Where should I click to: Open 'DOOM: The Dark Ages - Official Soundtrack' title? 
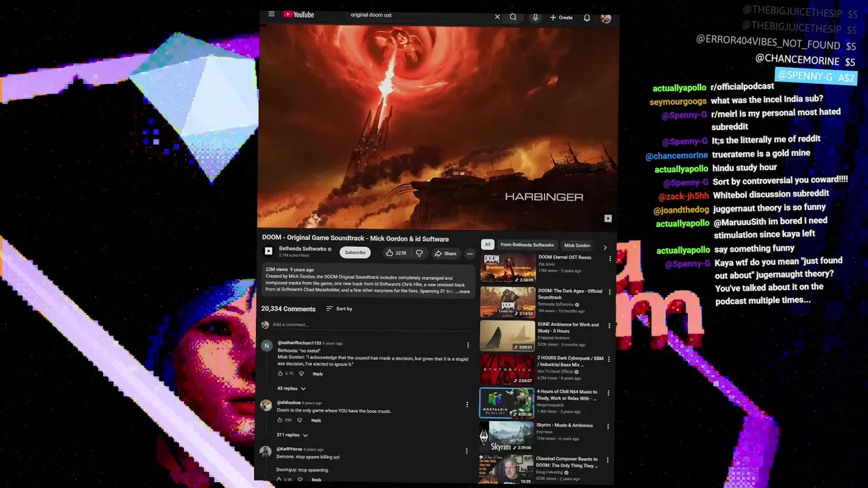point(570,294)
